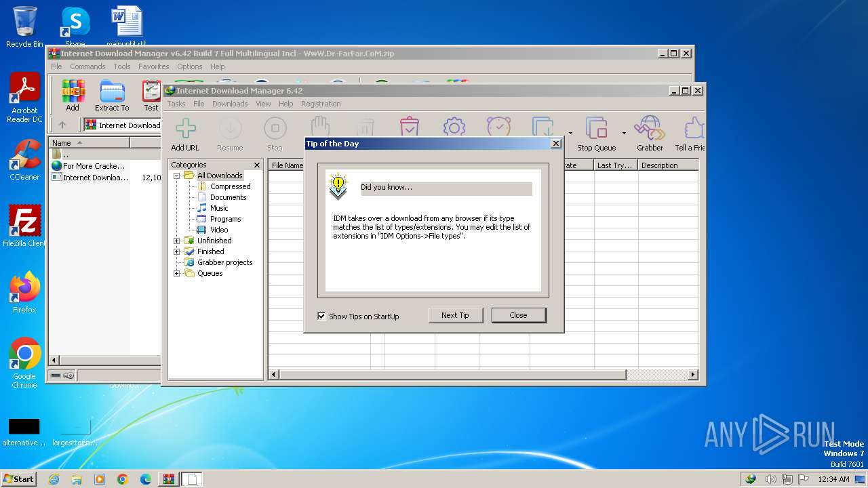
Task: Click the taskbar clock 12:34 AM
Action: coord(833,479)
